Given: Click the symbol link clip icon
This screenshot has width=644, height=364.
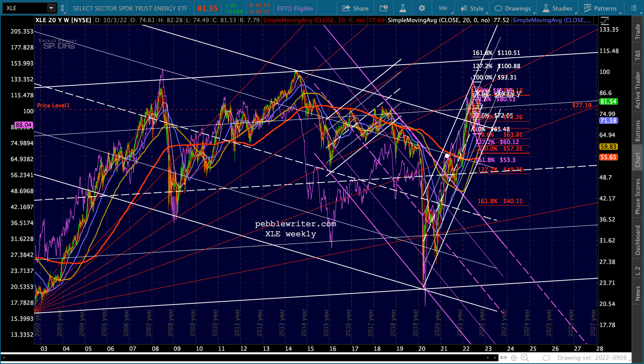Looking at the screenshot, I should [x=62, y=8].
